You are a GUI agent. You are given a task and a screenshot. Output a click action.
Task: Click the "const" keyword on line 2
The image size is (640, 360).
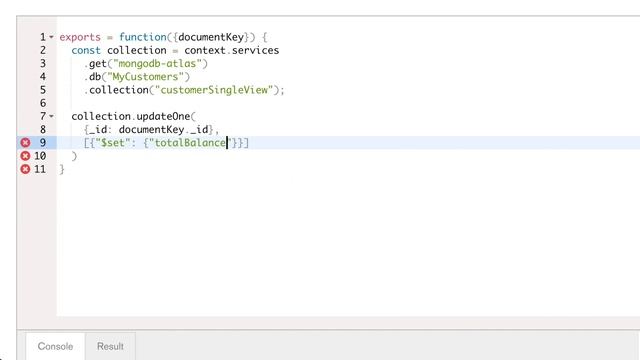(x=86, y=50)
